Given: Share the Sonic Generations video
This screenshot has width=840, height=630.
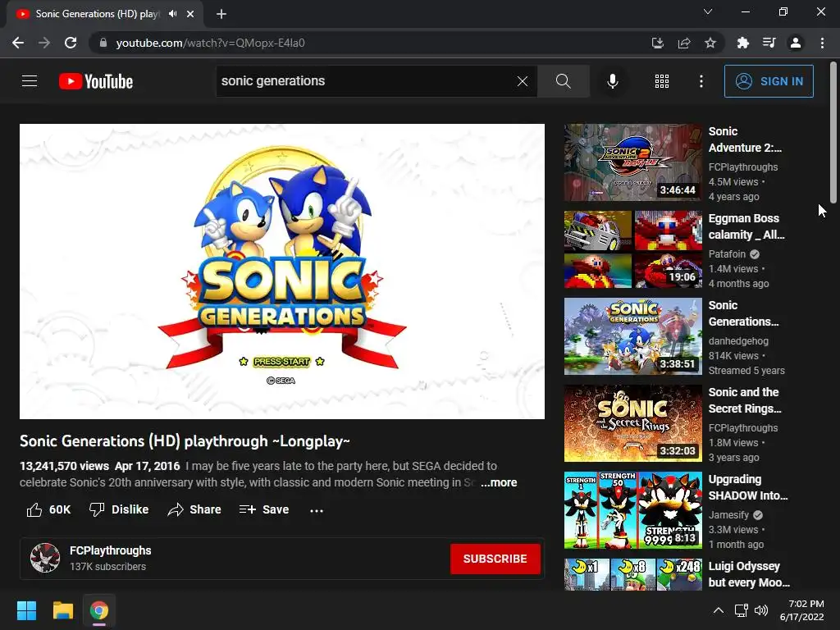Looking at the screenshot, I should click(x=194, y=509).
